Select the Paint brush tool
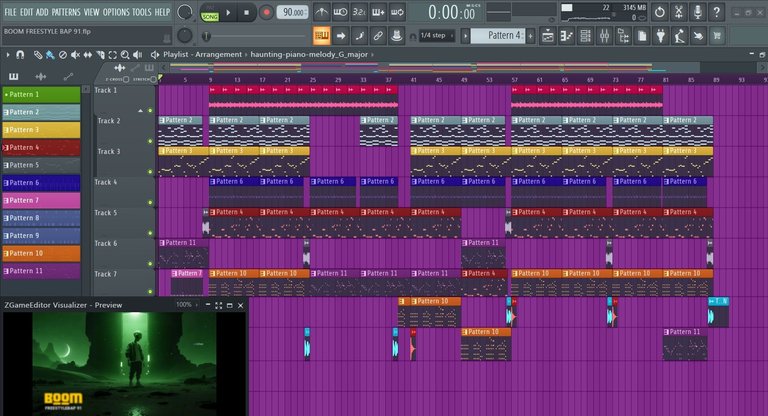 49,54
